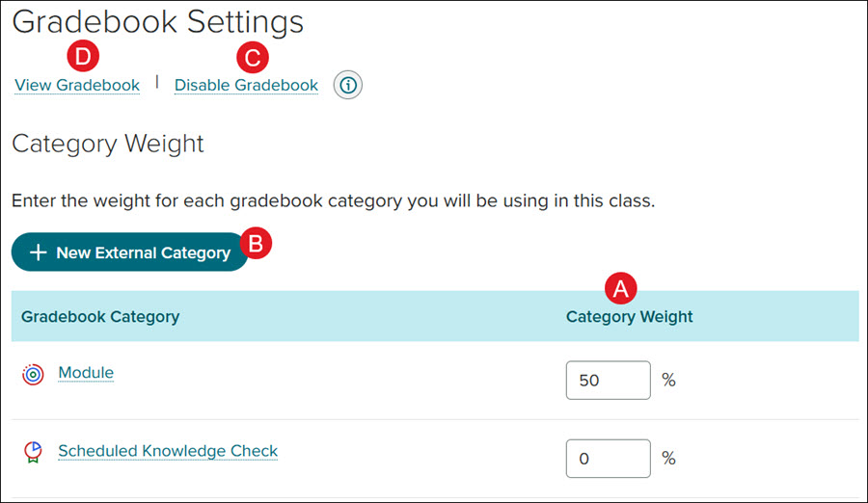Image resolution: width=868 pixels, height=503 pixels.
Task: Open the Module category link
Action: tap(86, 372)
